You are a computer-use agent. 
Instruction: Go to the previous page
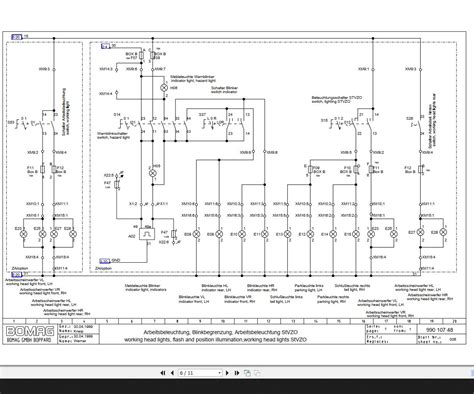click(172, 373)
